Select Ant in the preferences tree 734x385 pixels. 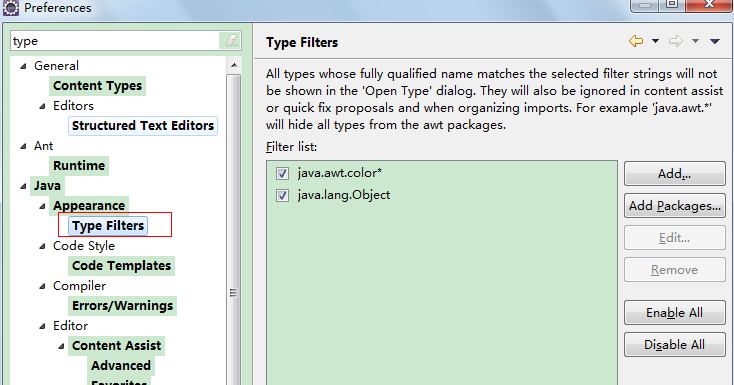tap(44, 146)
